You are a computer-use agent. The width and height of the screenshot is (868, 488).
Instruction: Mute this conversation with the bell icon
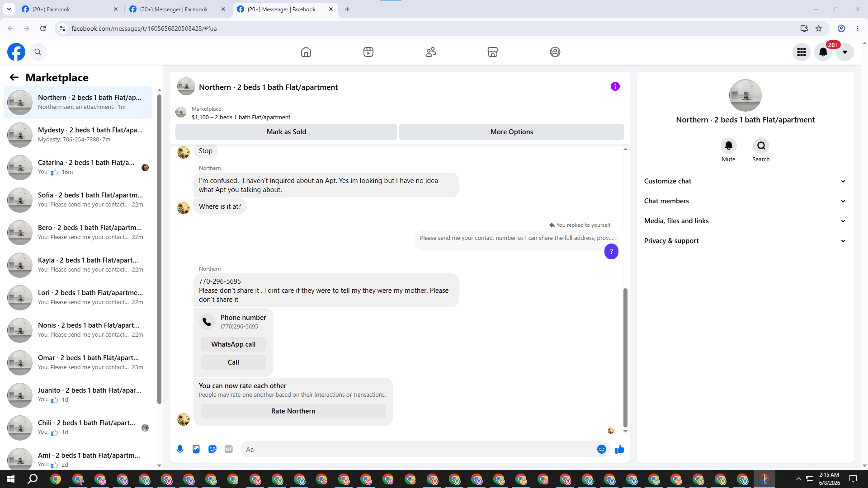(x=729, y=145)
